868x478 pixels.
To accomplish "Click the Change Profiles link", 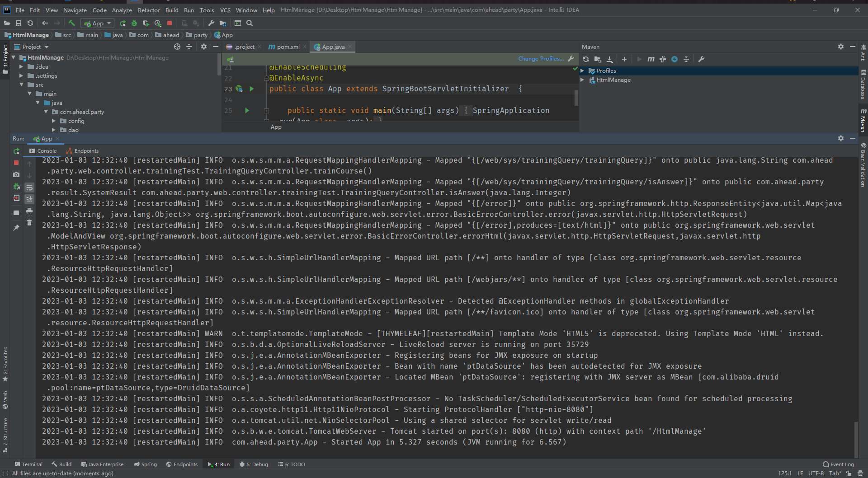I will 541,59.
